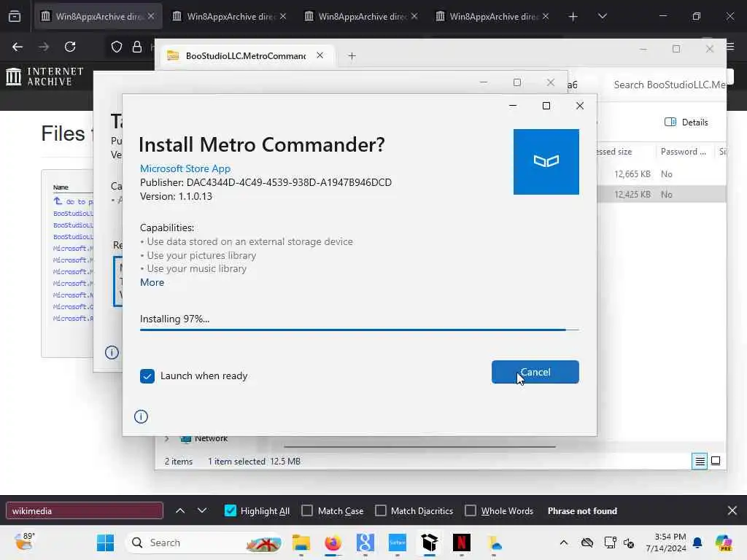747x560 pixels.
Task: Show hidden system tray icons
Action: pyautogui.click(x=564, y=542)
